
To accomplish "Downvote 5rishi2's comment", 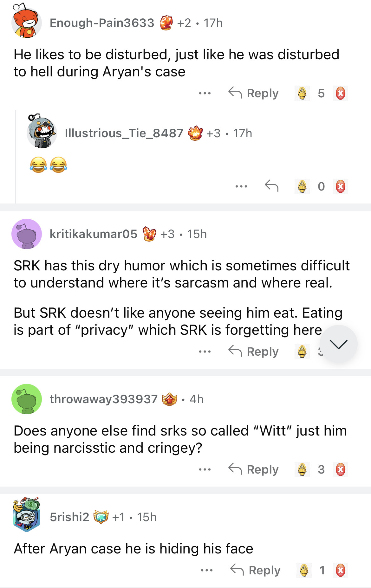I will tap(340, 570).
